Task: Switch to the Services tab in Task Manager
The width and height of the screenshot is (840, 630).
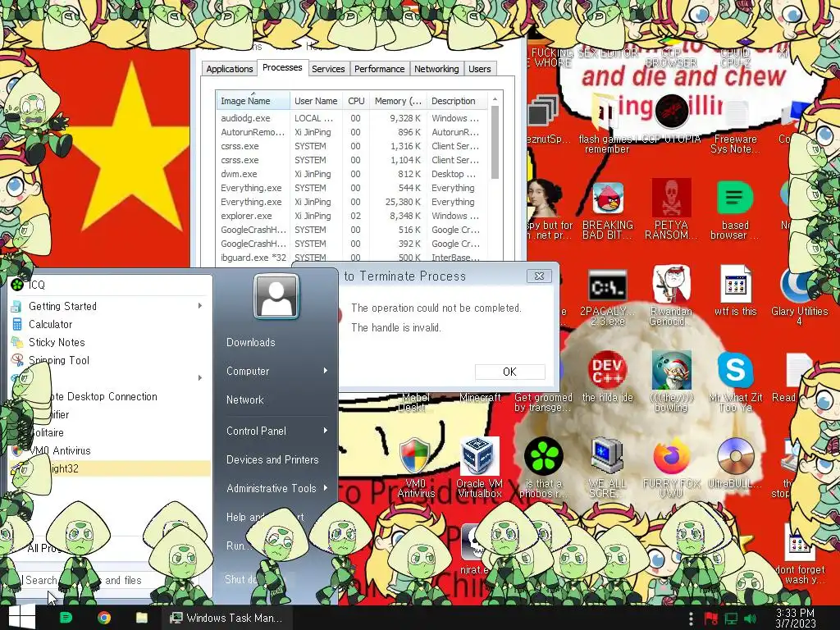Action: (328, 69)
